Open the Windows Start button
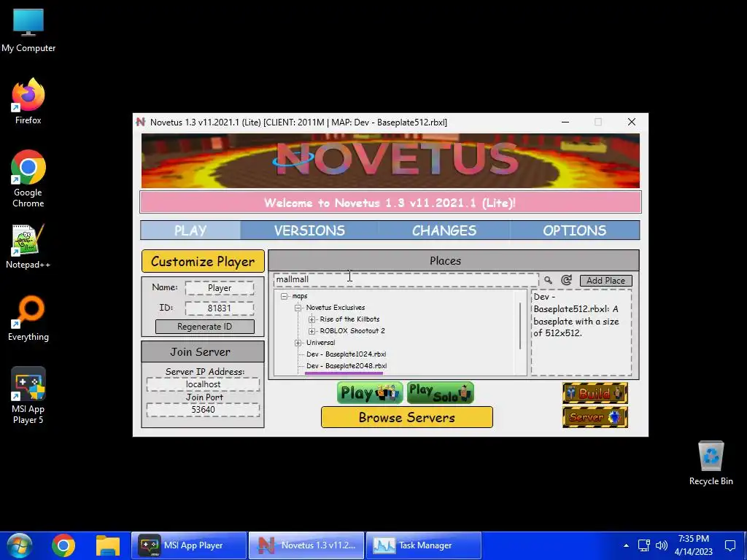Image resolution: width=747 pixels, height=560 pixels. tap(20, 545)
